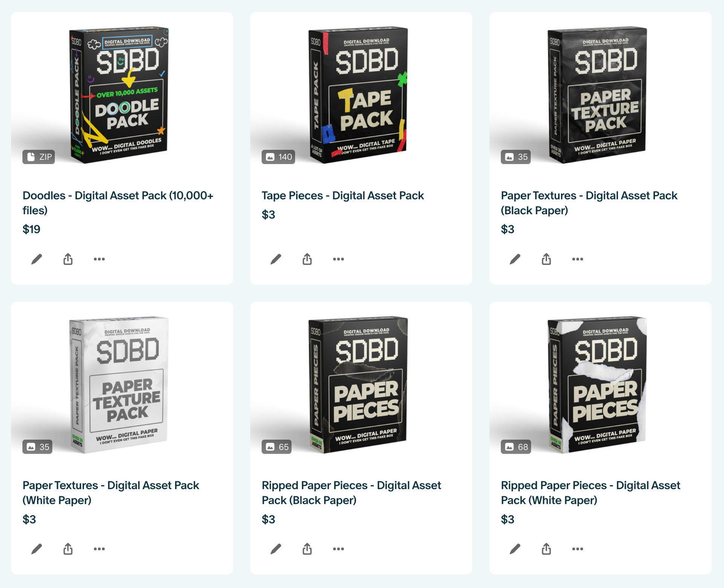Viewport: 724px width, 588px height.
Task: Edit the Tape Pieces product
Action: pyautogui.click(x=276, y=259)
